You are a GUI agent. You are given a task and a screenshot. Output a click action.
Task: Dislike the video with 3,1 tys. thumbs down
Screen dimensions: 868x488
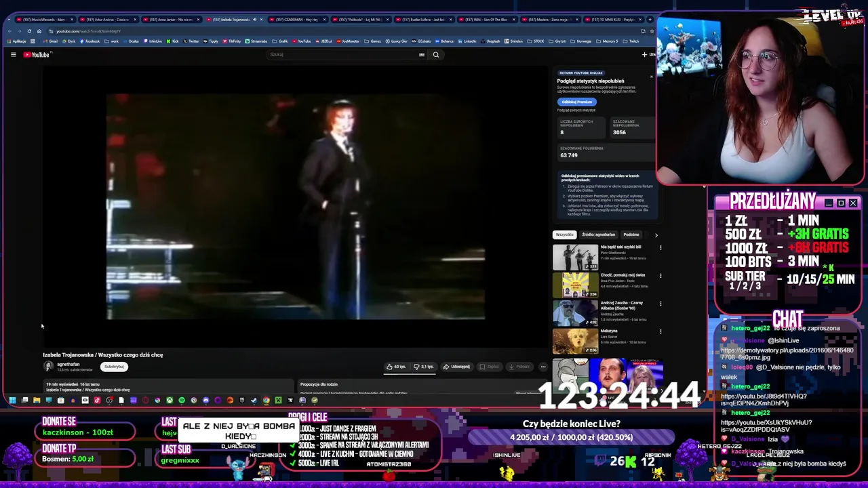[425, 367]
